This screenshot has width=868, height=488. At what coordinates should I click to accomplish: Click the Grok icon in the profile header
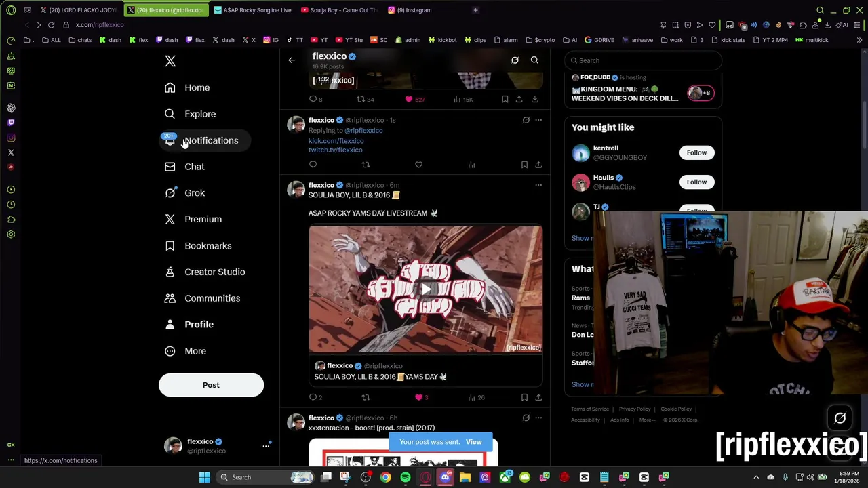click(515, 60)
